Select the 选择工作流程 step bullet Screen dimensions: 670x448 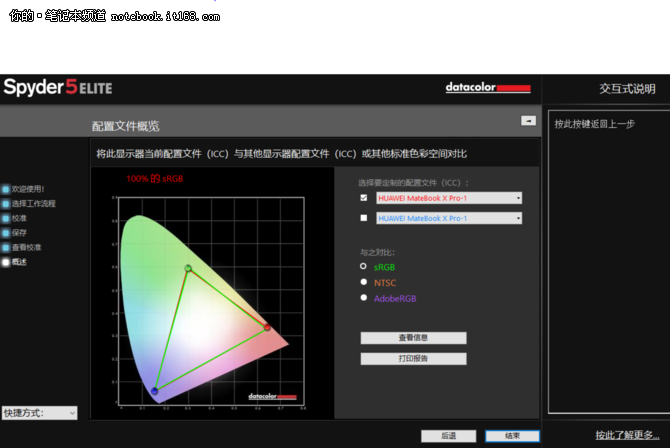pos(5,203)
